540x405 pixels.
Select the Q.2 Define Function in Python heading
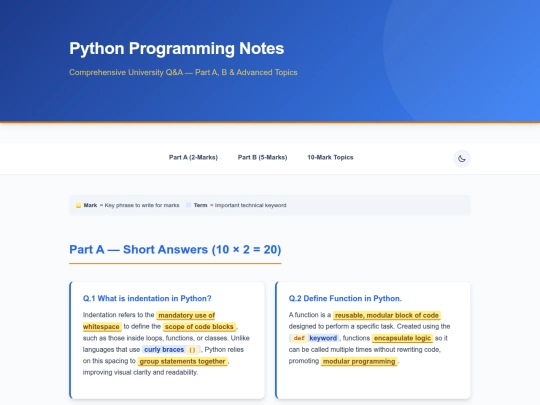coord(345,298)
